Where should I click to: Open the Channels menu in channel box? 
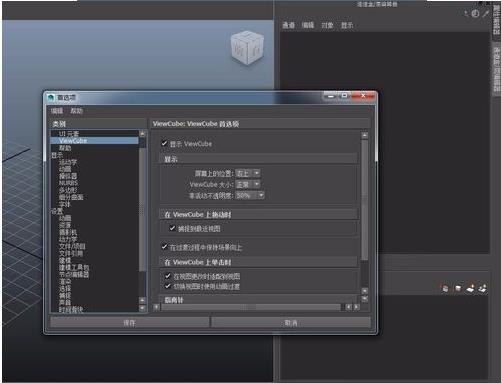tap(288, 25)
